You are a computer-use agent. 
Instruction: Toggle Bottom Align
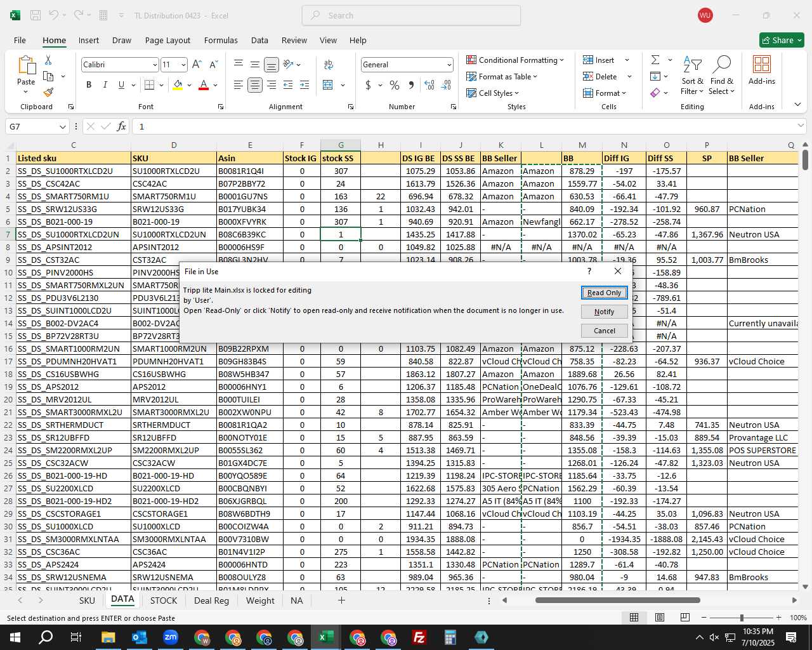[x=272, y=65]
